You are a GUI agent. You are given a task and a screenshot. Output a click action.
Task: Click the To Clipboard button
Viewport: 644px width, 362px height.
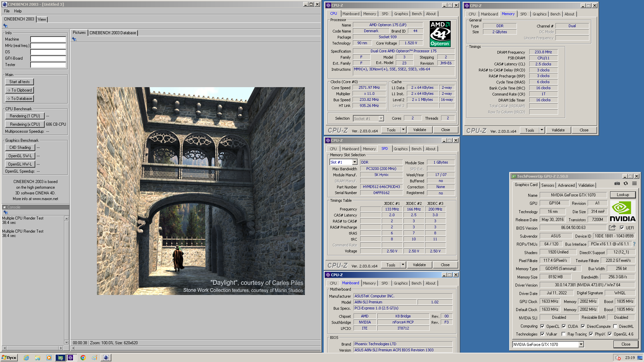pyautogui.click(x=19, y=90)
